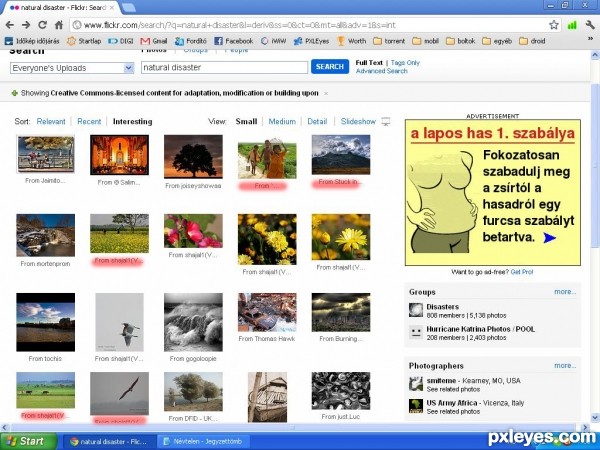Click the Disasters group avatar icon
The image size is (600, 450).
(416, 310)
